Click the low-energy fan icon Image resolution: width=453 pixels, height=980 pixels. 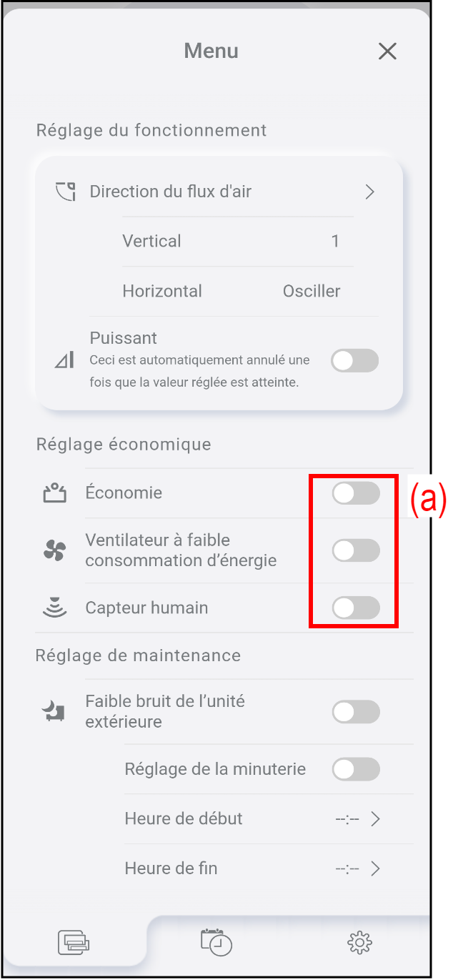click(x=55, y=550)
